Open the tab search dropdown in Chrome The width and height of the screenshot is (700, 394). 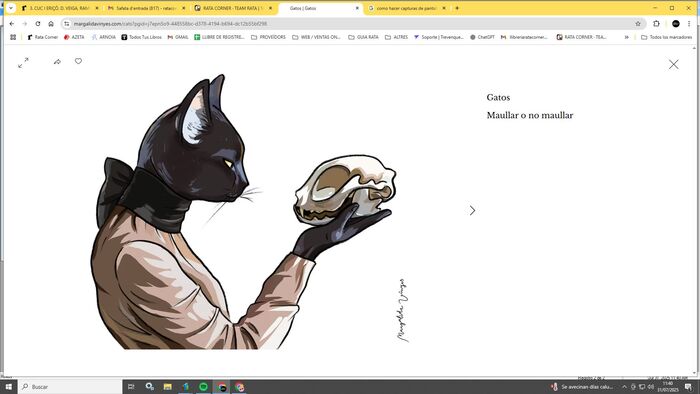[11, 8]
